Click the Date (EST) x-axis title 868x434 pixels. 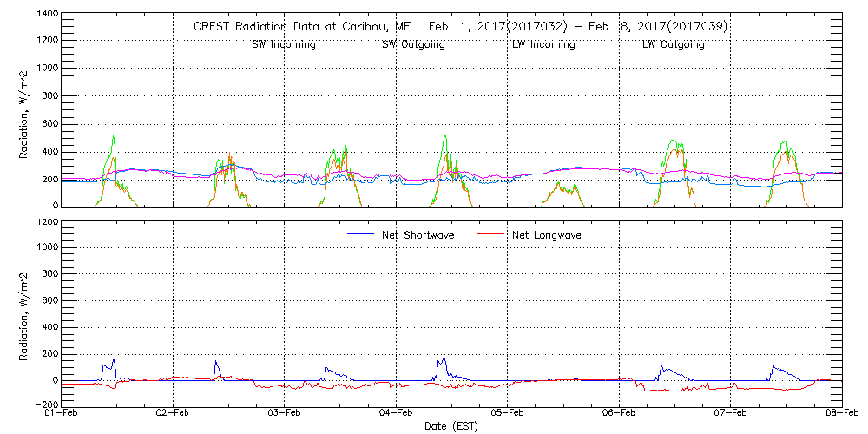[451, 427]
